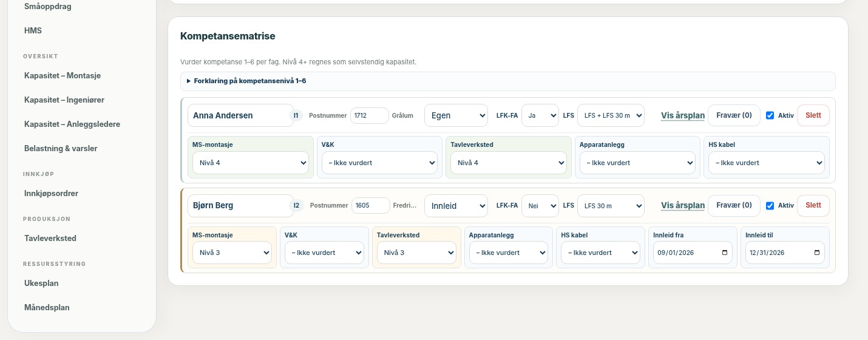Edit Anna Andersen name field
The height and width of the screenshot is (340, 868).
pyautogui.click(x=240, y=115)
